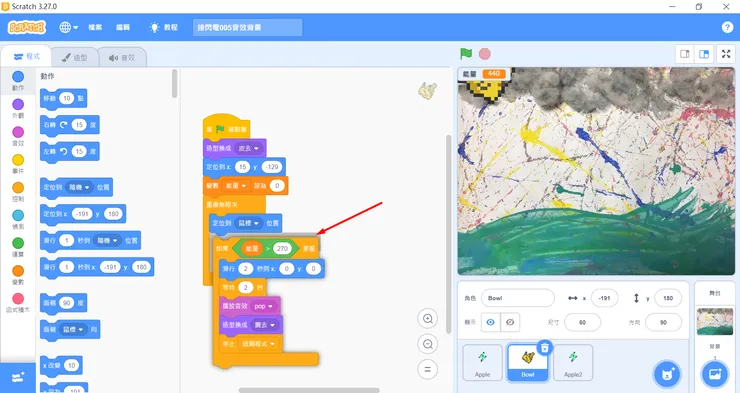Zoom out of the code workspace

click(428, 344)
